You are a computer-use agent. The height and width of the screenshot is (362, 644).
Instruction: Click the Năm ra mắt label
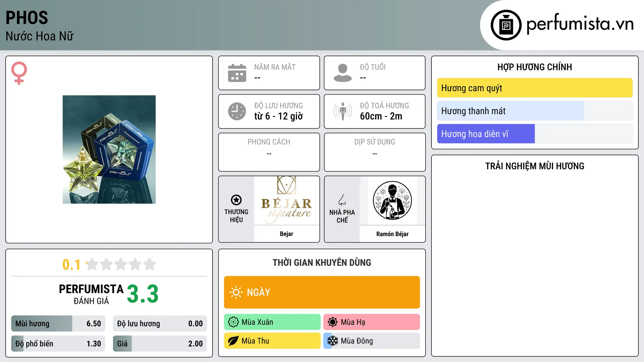[275, 67]
